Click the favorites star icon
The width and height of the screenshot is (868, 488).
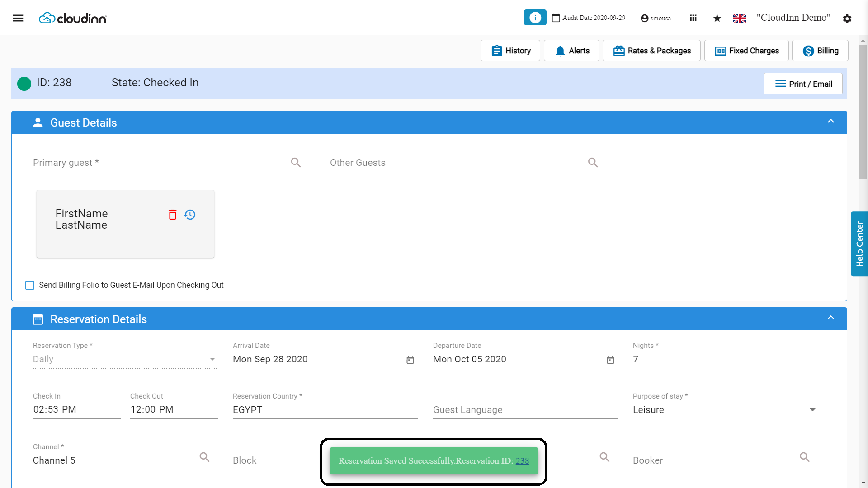[717, 18]
